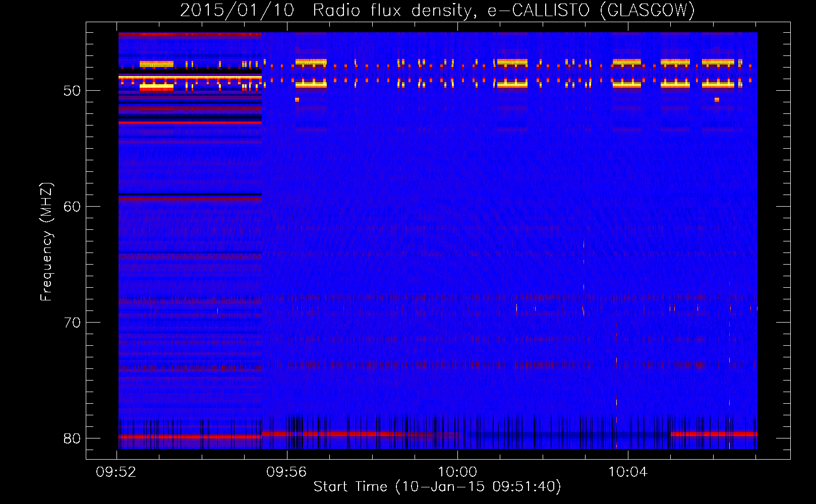
Task: Click the 10:00 time tick label
Action: point(457,472)
